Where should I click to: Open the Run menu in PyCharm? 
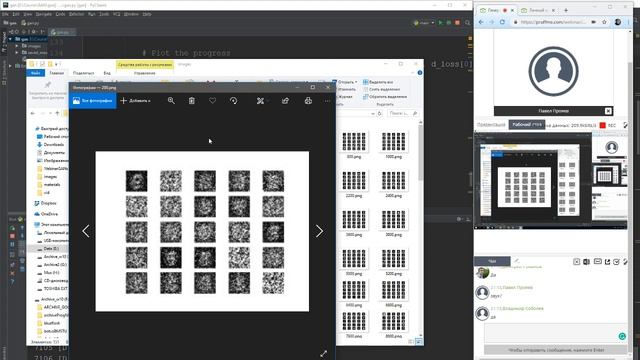coord(92,14)
